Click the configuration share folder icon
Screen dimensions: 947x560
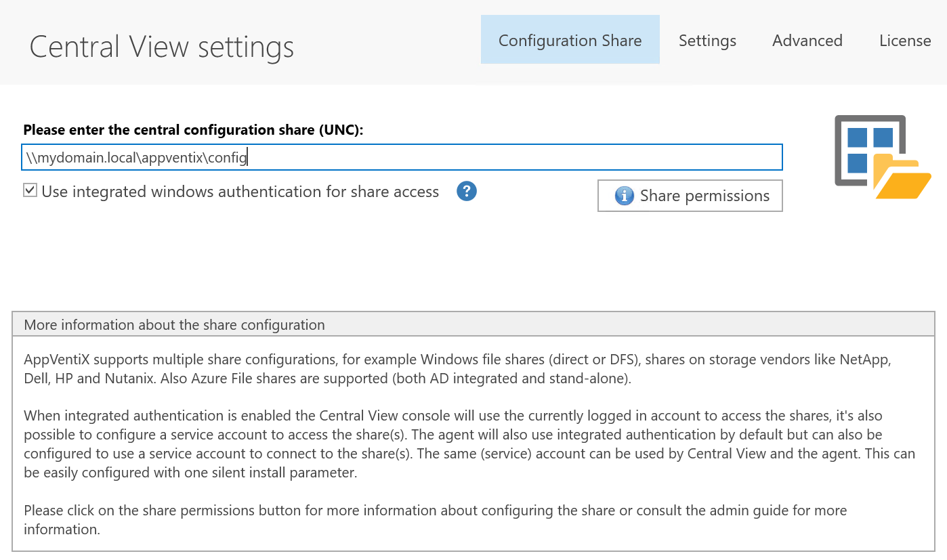[883, 157]
